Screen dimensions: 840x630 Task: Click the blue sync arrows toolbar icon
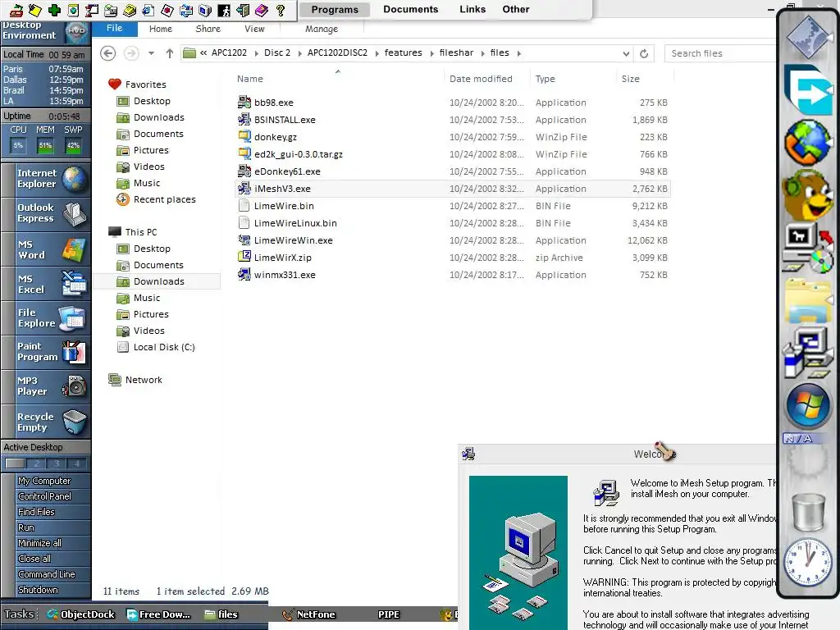tap(186, 10)
